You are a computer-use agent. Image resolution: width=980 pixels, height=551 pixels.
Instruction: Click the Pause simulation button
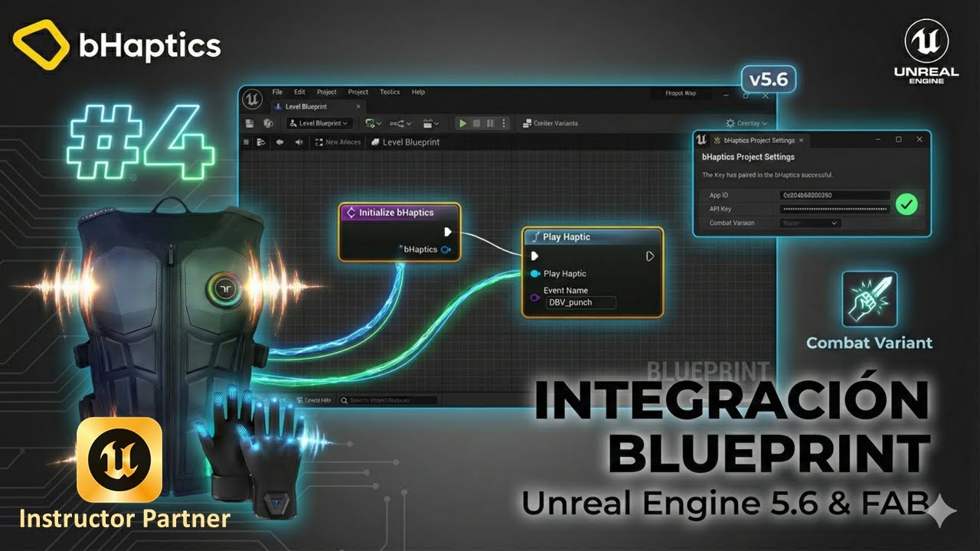pyautogui.click(x=490, y=123)
